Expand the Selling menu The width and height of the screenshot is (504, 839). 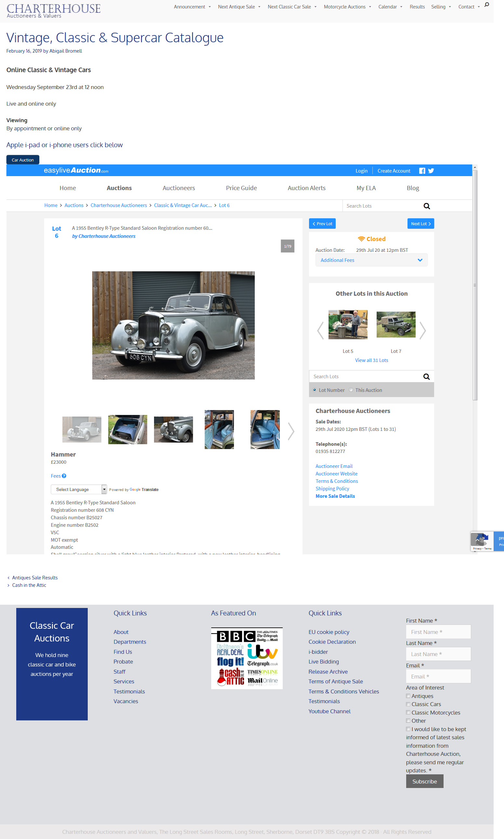click(441, 7)
